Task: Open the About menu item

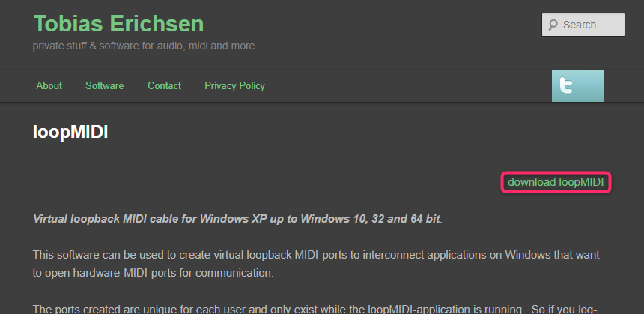Action: point(49,86)
